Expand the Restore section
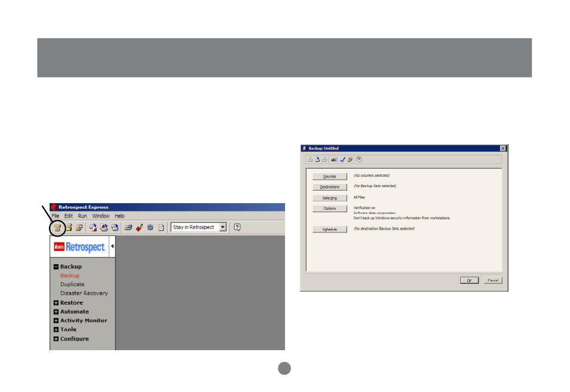 56,303
